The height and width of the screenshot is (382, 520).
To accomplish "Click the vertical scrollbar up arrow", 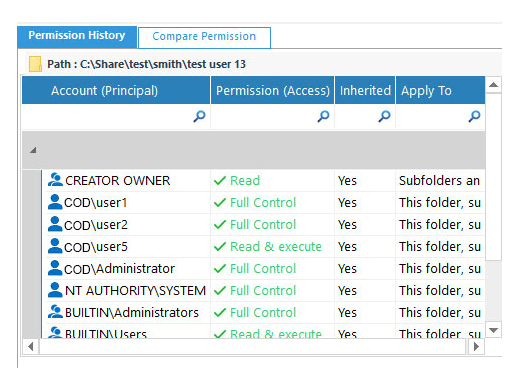I will [494, 85].
